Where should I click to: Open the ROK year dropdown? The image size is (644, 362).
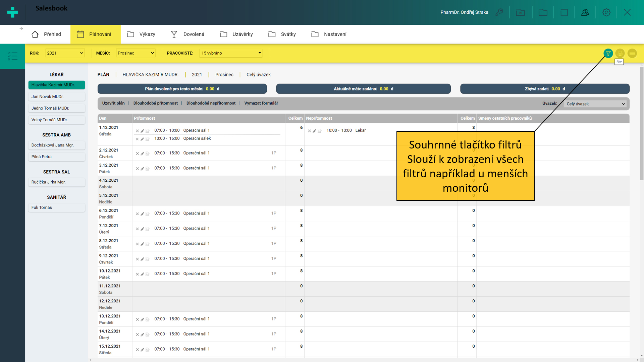65,53
